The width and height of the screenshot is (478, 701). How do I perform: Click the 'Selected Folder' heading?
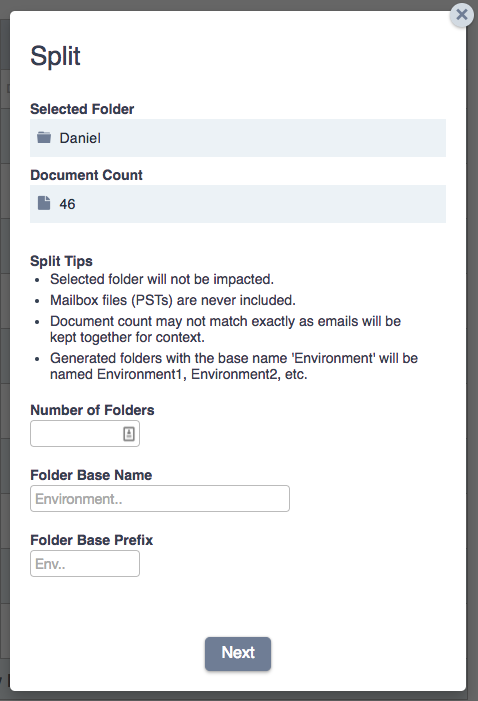point(82,109)
